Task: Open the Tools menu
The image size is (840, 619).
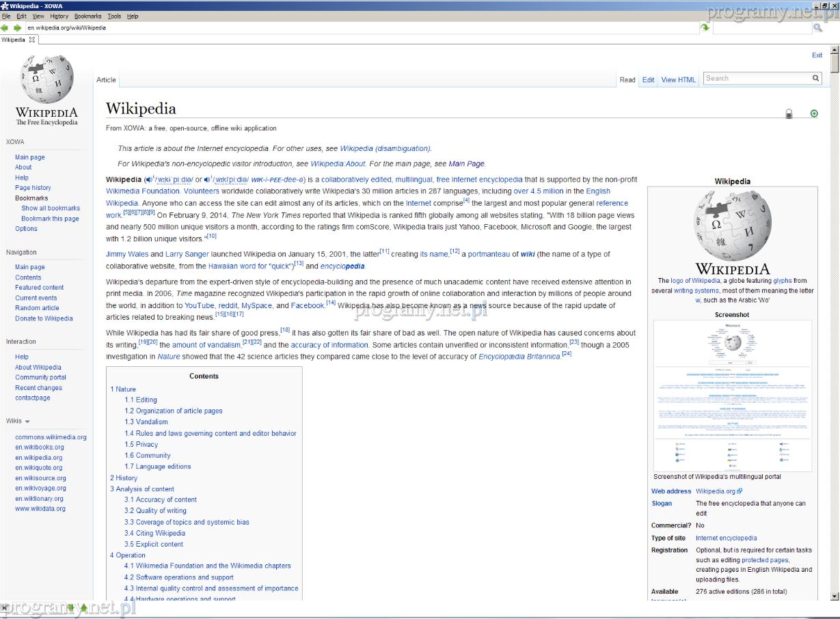Action: [x=114, y=16]
